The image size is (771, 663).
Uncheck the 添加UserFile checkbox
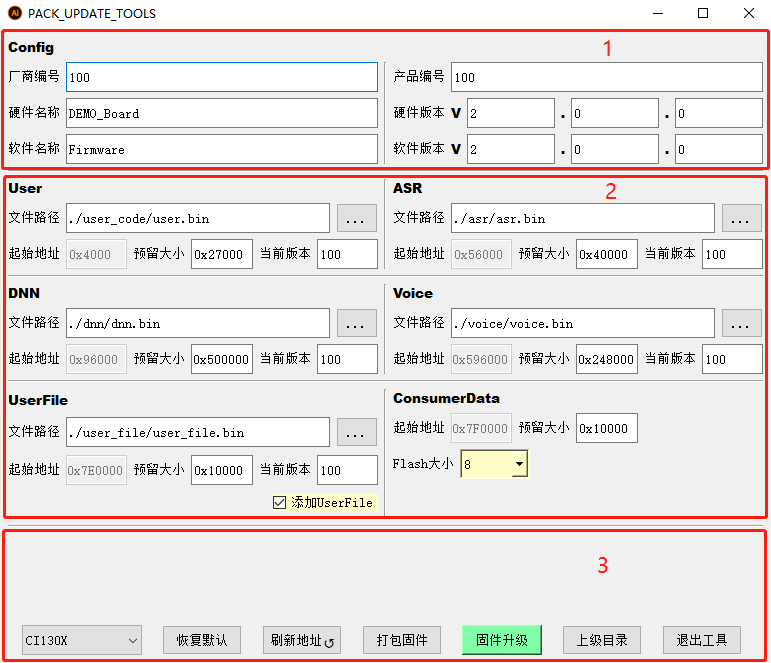coord(280,502)
